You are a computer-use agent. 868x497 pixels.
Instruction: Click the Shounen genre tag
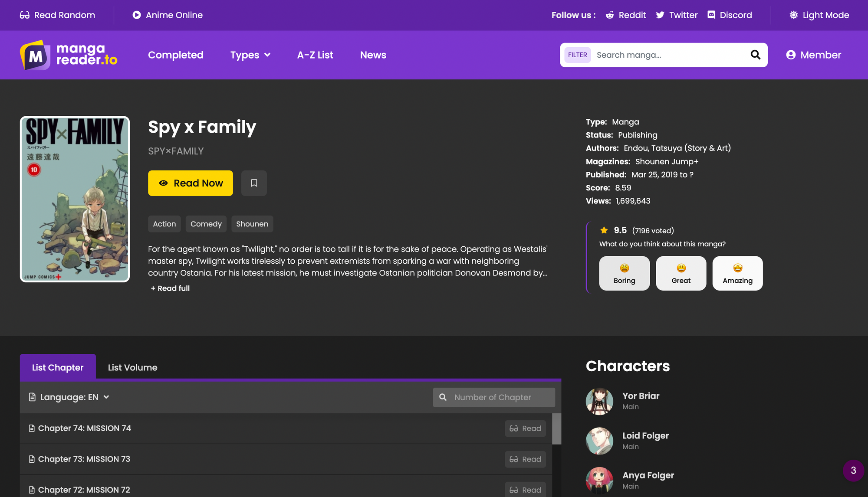point(252,224)
